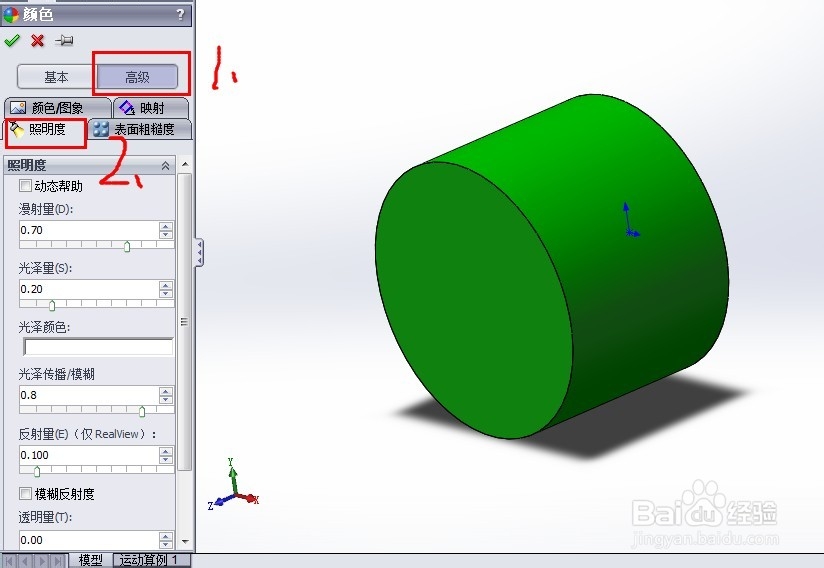Click the 颜色 panel title icon
This screenshot has height=568, width=824.
[x=11, y=15]
